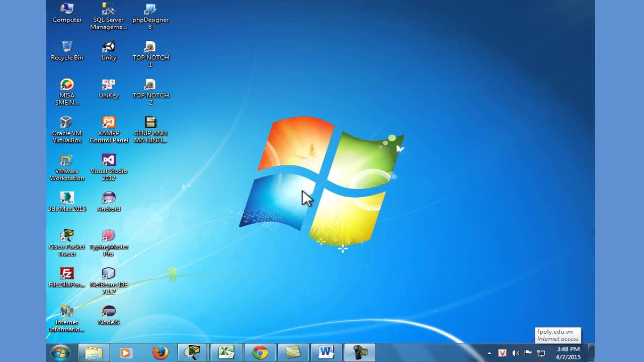Switch to the Word taskbar window
This screenshot has height=362, width=644.
(x=326, y=353)
